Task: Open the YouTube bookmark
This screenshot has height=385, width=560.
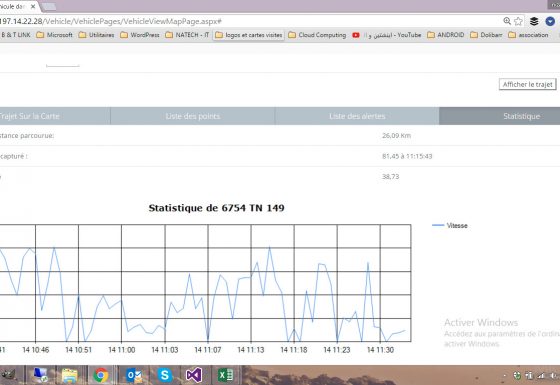Action: click(387, 35)
